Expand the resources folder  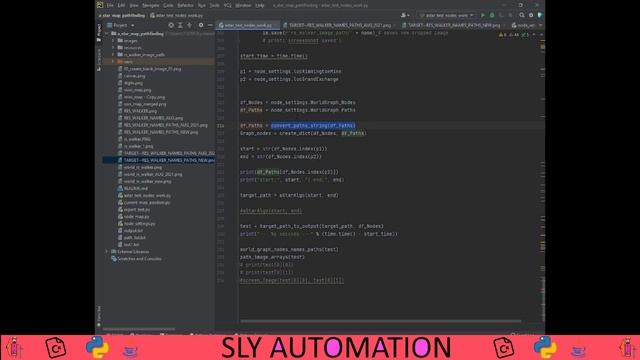pyautogui.click(x=113, y=48)
